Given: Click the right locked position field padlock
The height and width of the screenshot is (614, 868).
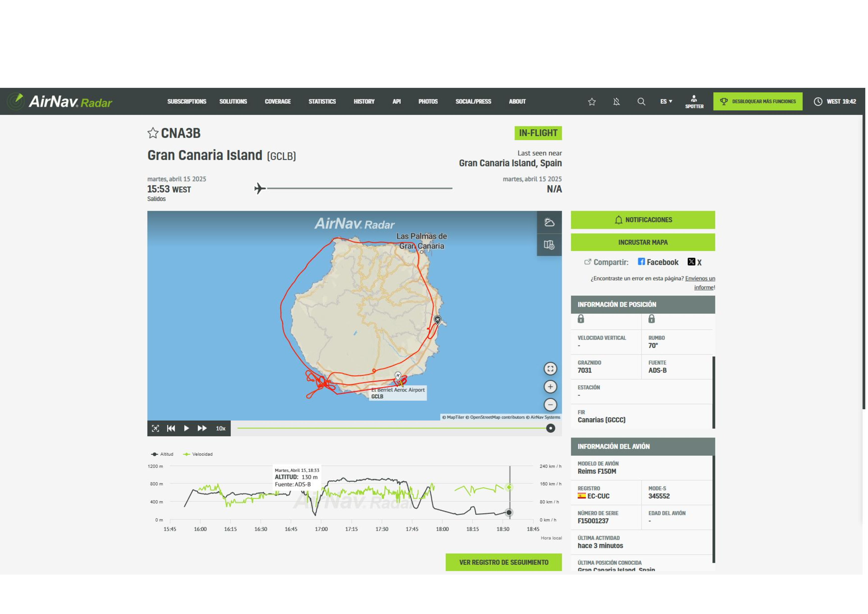Looking at the screenshot, I should pos(652,319).
